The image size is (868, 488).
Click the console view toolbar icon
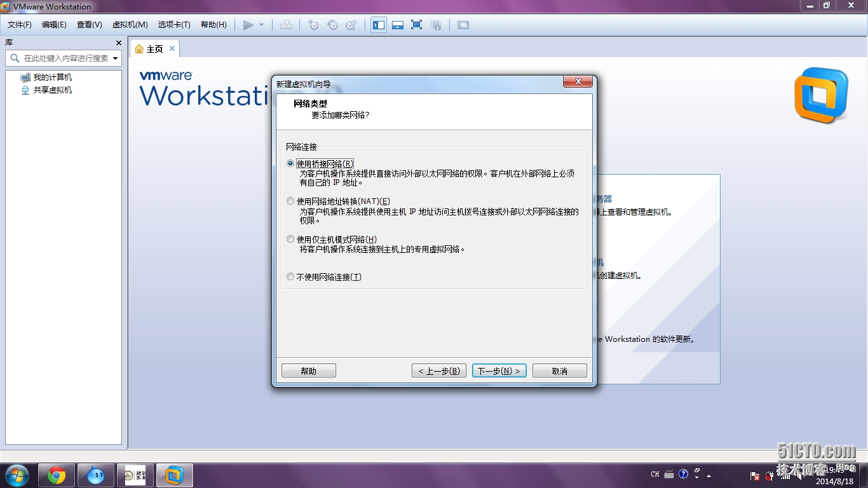463,25
